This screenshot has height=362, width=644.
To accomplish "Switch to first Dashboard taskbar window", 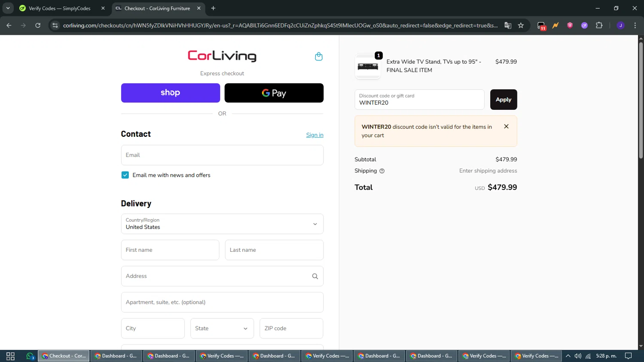I will 116,356.
